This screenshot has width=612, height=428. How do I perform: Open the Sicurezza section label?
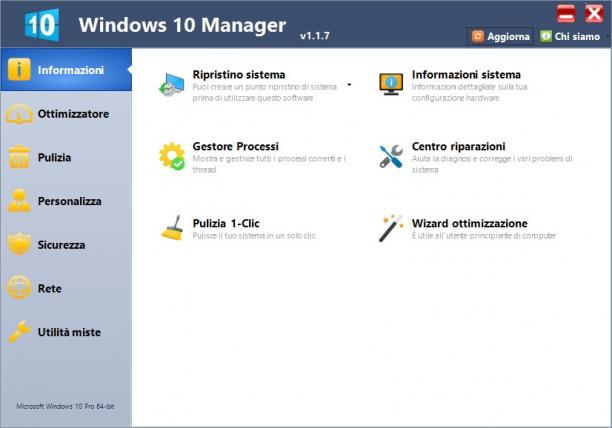tap(61, 245)
